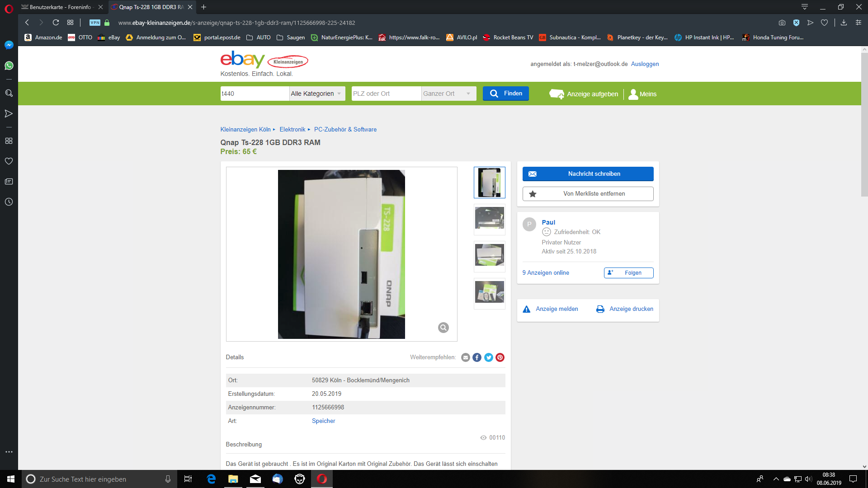The image size is (868, 488).
Task: Select the second listing photo thumbnail
Action: (489, 219)
